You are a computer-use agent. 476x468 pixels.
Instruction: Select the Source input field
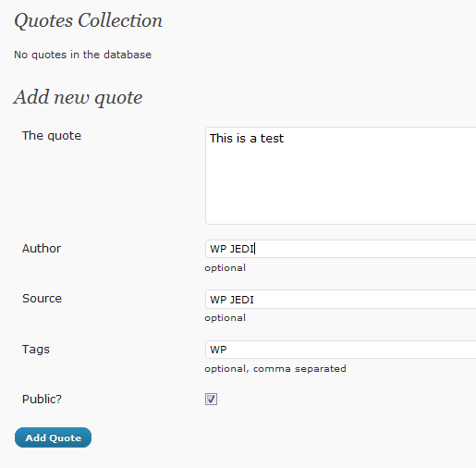click(x=340, y=299)
